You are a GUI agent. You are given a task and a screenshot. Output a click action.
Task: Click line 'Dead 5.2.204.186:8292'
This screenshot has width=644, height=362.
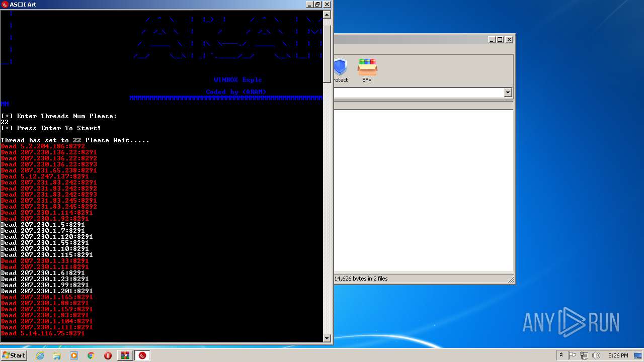coord(43,146)
